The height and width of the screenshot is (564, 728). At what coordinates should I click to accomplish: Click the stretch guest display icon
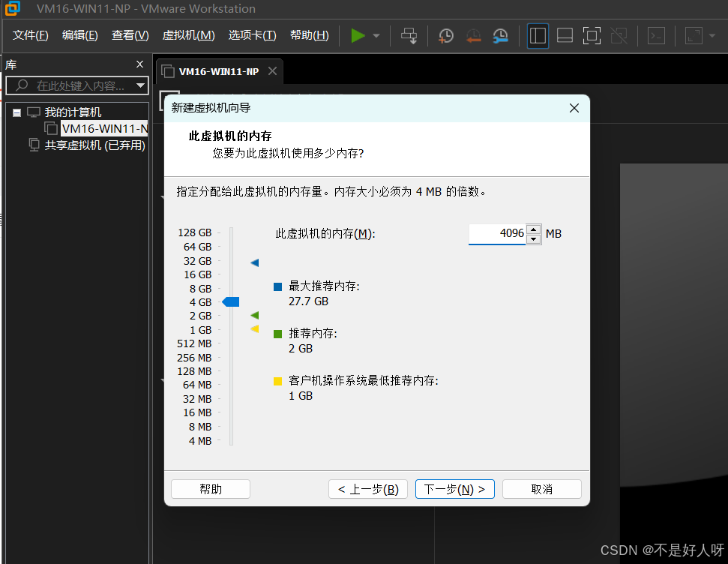tap(694, 36)
